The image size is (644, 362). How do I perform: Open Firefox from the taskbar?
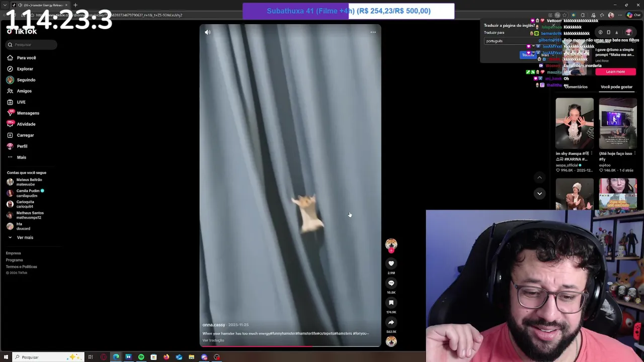[166, 357]
